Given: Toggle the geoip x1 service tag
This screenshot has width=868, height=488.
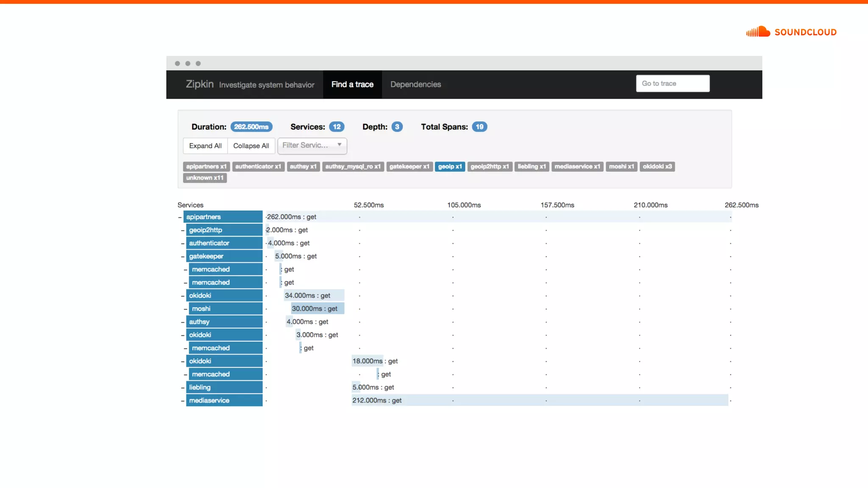Looking at the screenshot, I should pyautogui.click(x=450, y=166).
